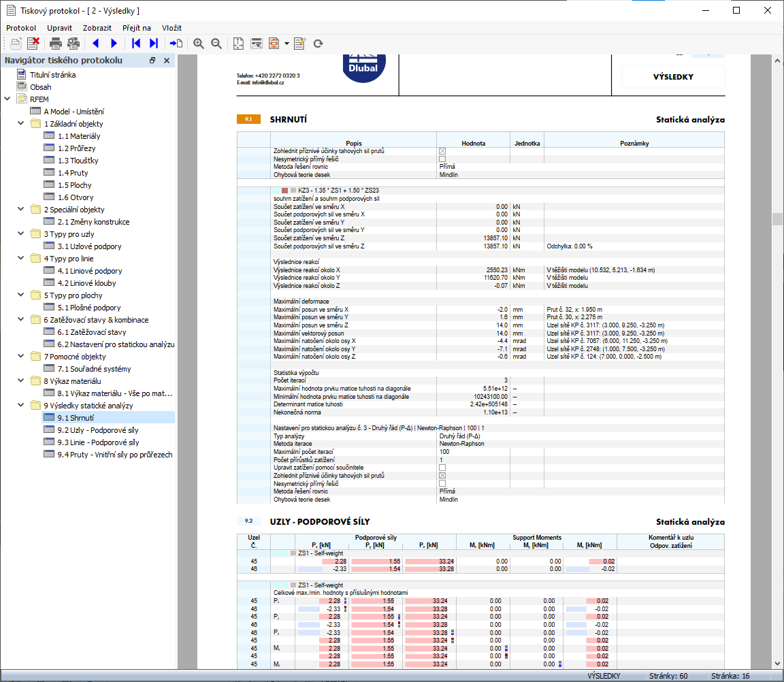Click the delete protocol icon with red X

click(x=33, y=44)
